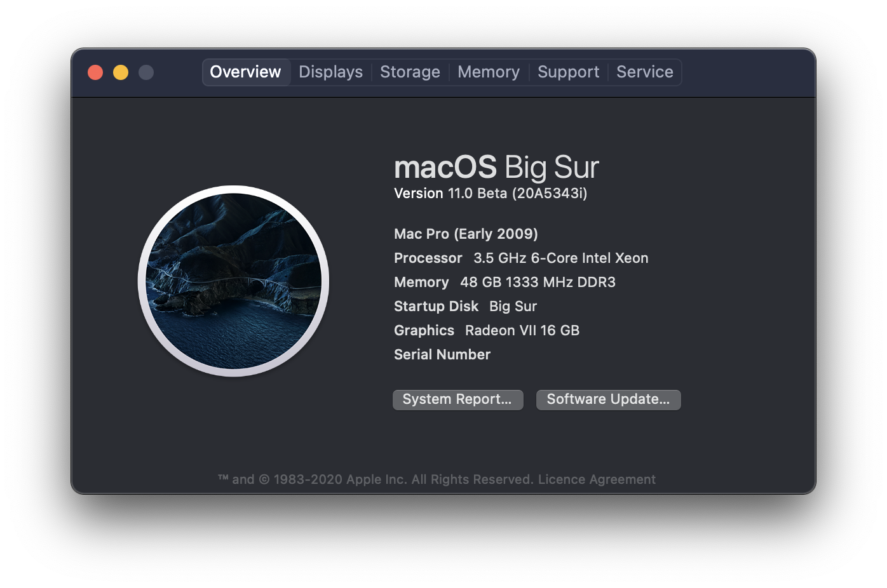Switch to the Overview tab
The image size is (887, 588).
pyautogui.click(x=246, y=72)
